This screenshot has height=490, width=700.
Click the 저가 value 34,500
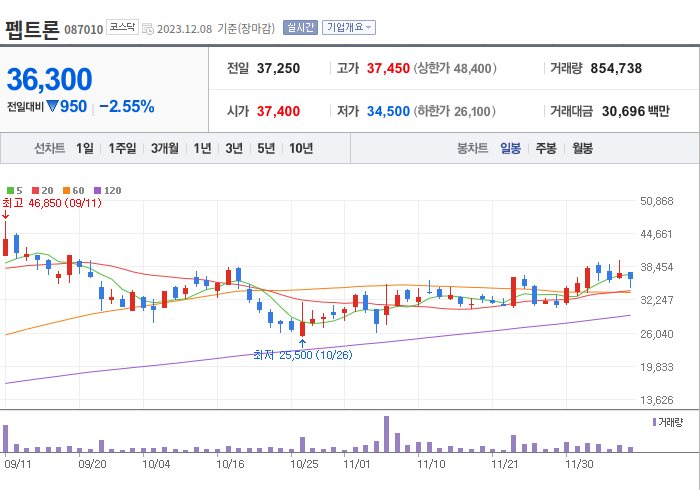(388, 111)
